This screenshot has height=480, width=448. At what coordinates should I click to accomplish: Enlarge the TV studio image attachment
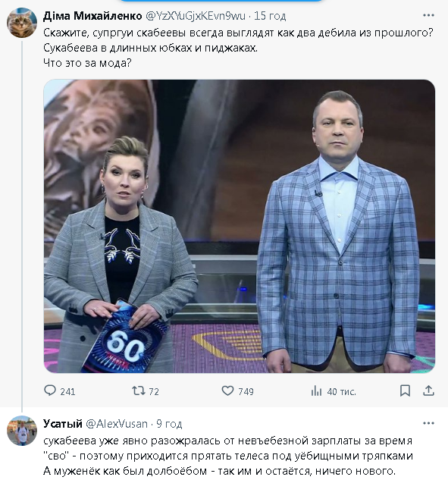pos(240,226)
